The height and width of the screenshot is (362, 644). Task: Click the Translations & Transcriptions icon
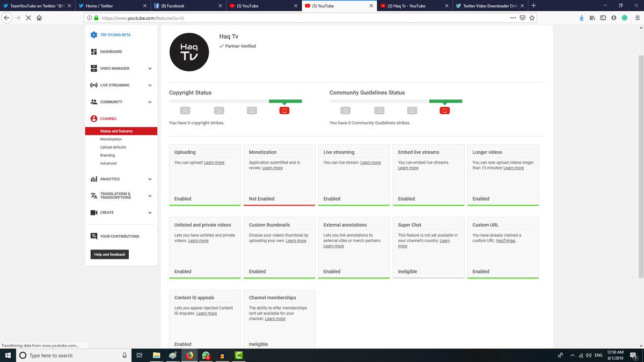[94, 196]
